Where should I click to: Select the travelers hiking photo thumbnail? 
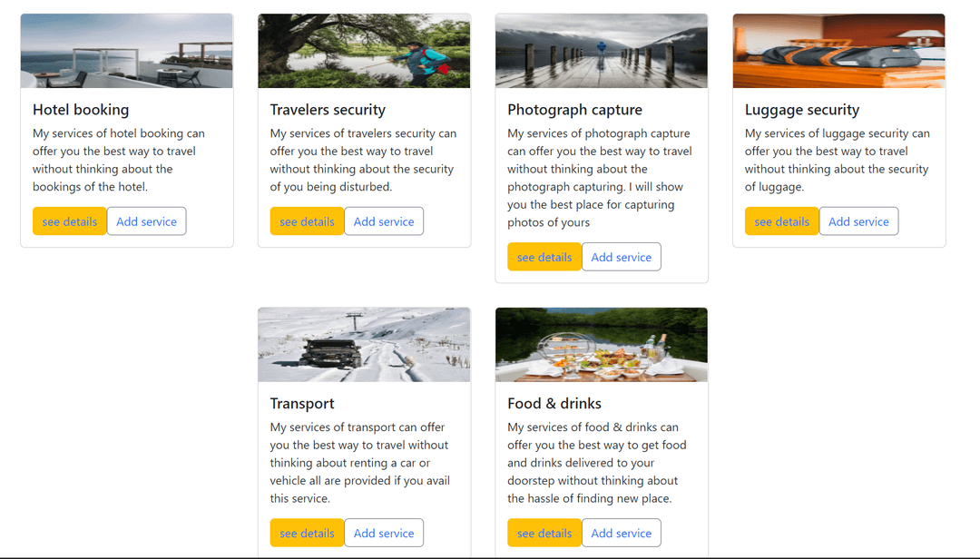pos(364,51)
